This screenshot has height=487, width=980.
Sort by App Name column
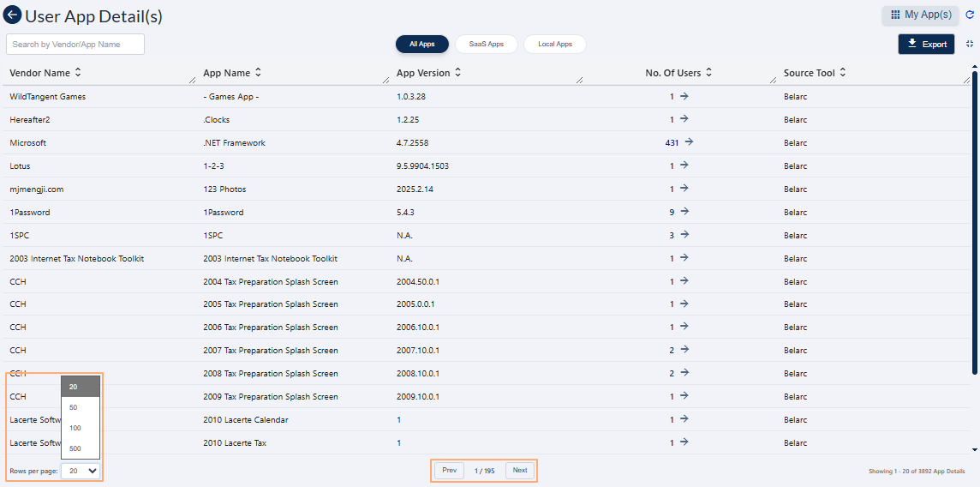(258, 73)
